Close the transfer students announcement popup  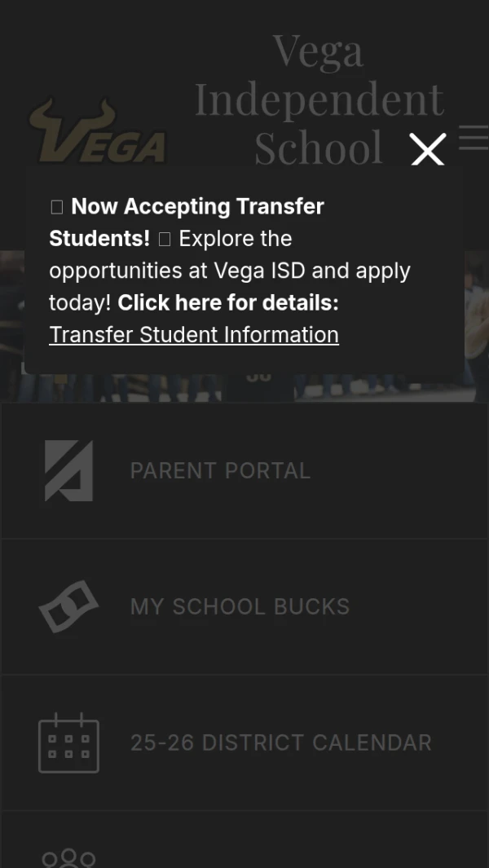428,150
